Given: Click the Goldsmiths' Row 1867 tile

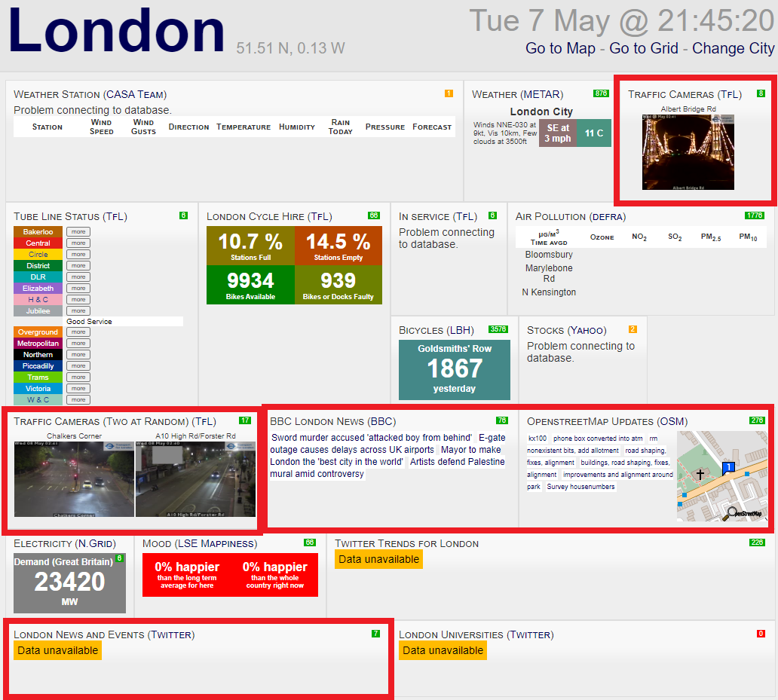Looking at the screenshot, I should pos(455,370).
